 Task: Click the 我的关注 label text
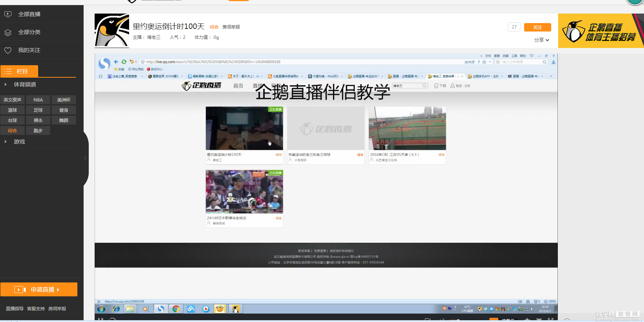coord(29,50)
